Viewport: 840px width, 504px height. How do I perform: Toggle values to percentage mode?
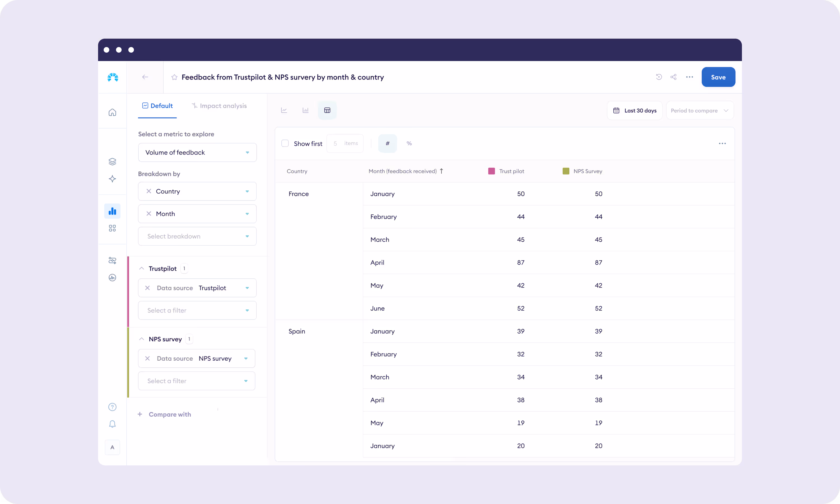[x=409, y=143]
